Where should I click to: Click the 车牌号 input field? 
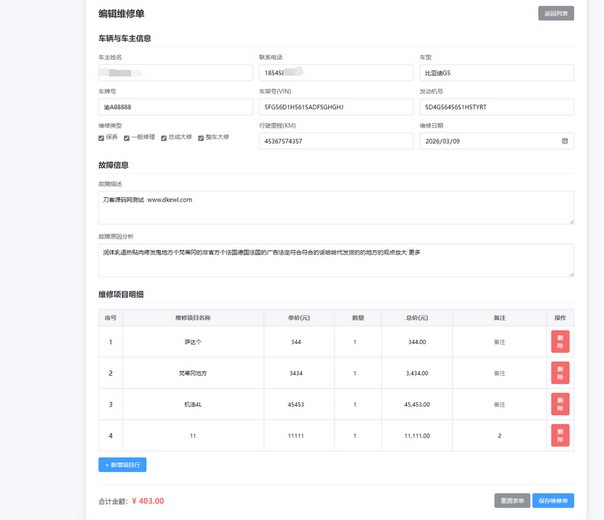click(x=175, y=107)
